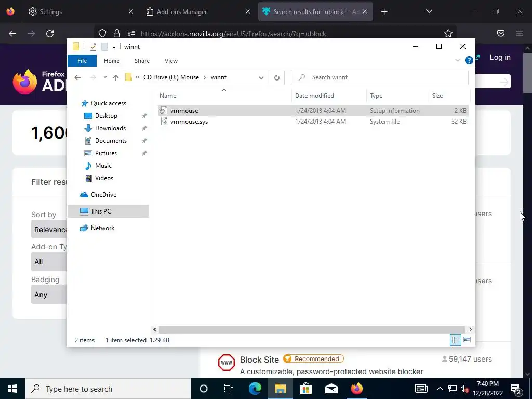Sort files by Type column
This screenshot has height=399, width=532.
397,96
